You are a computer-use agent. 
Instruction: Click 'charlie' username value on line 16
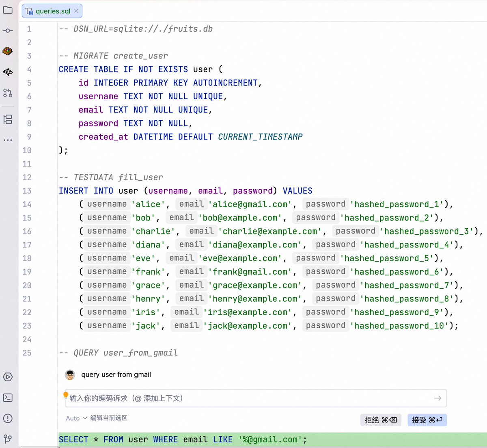tap(153, 231)
